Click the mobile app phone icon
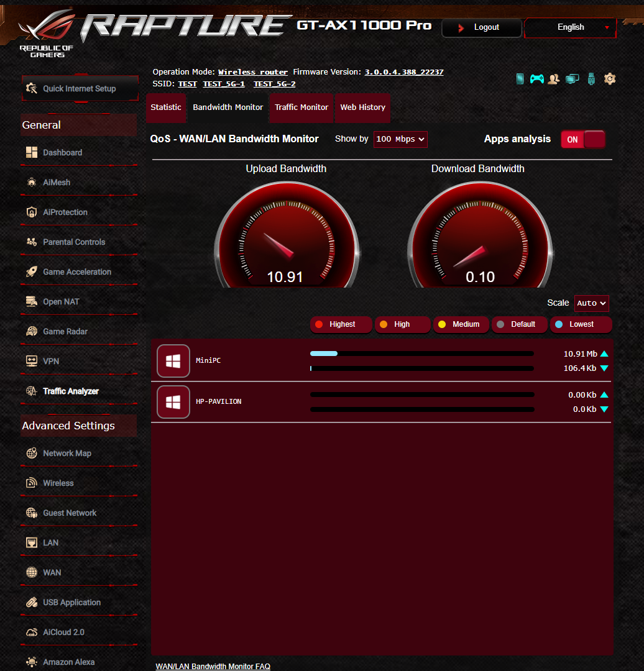 pyautogui.click(x=520, y=79)
